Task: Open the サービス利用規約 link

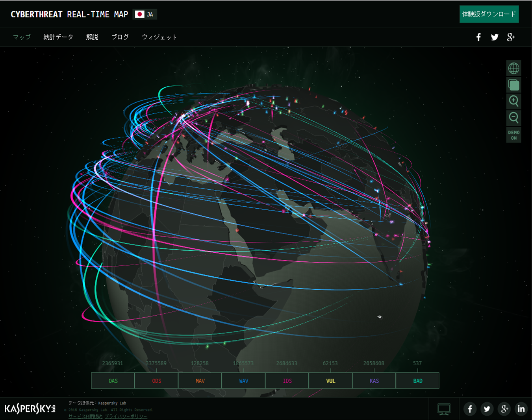Action: [x=85, y=416]
